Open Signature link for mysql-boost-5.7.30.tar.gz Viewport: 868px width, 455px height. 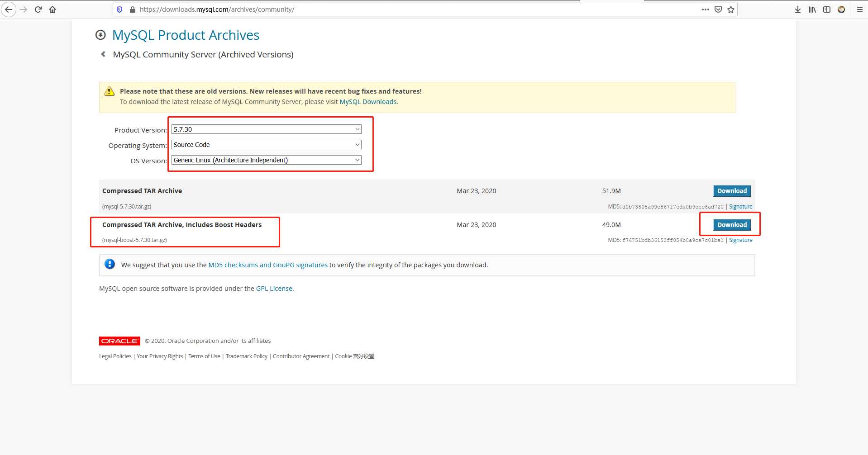[x=740, y=240]
